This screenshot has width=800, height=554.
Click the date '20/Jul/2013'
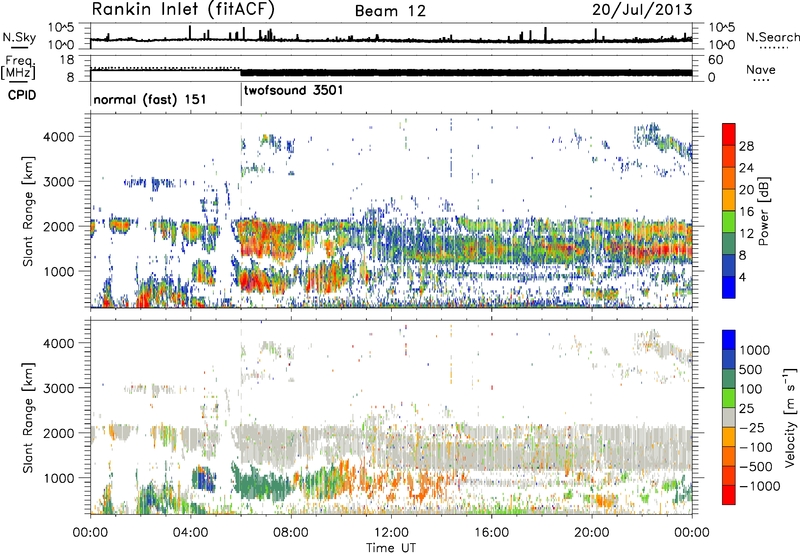pos(642,10)
